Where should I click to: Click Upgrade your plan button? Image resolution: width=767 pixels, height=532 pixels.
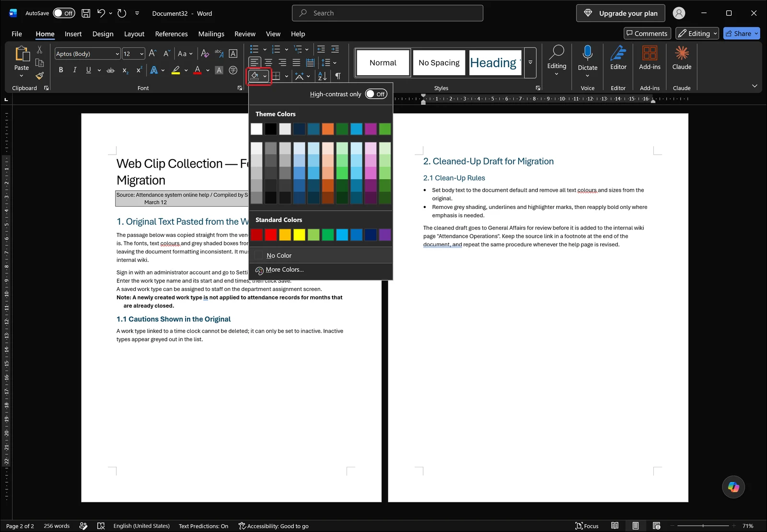pos(620,13)
